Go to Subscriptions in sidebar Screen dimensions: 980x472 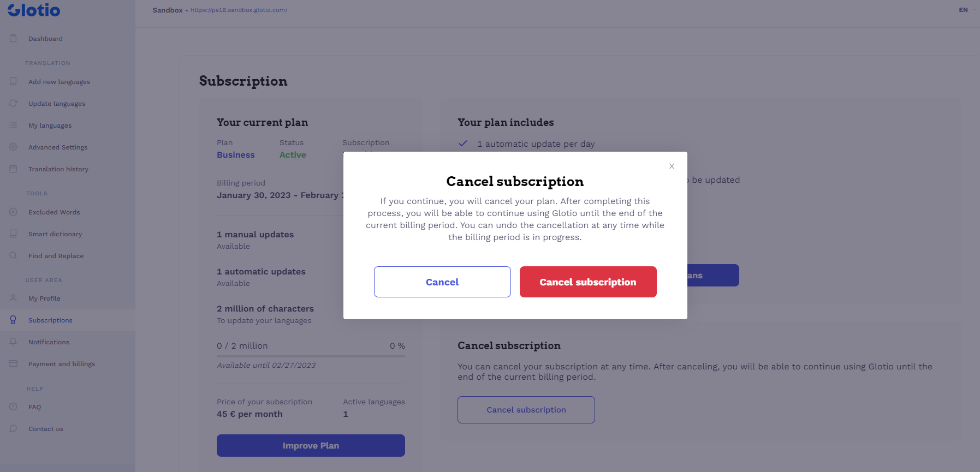coord(50,320)
